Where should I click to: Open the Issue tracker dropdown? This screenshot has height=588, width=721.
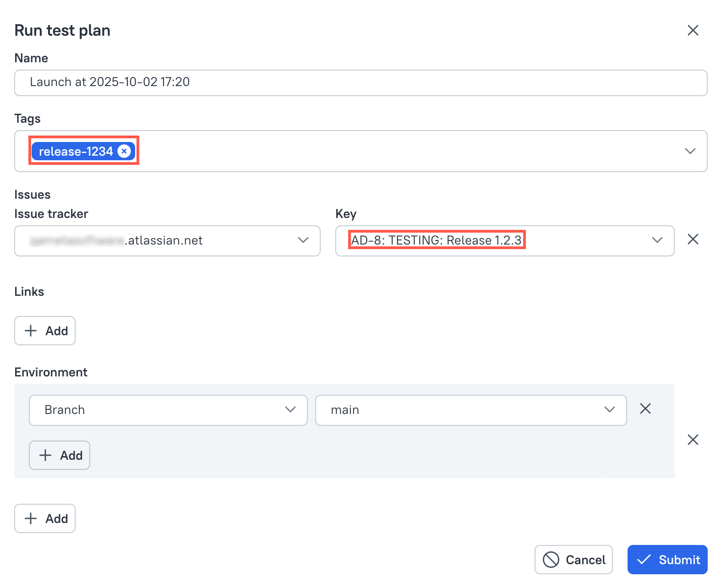pyautogui.click(x=303, y=240)
